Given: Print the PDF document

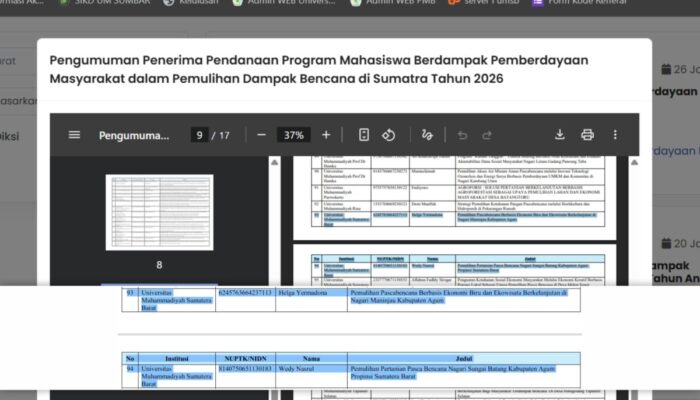Looking at the screenshot, I should 588,135.
